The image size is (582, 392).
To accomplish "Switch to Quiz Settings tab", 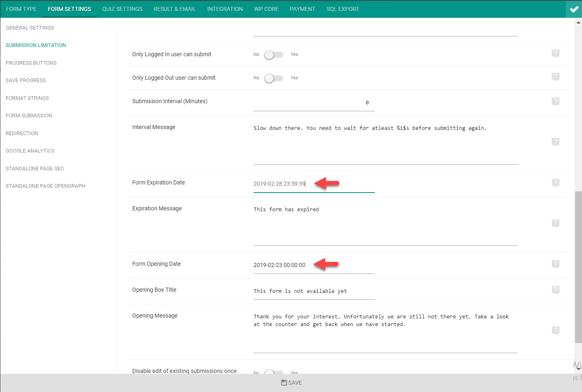I will (122, 9).
